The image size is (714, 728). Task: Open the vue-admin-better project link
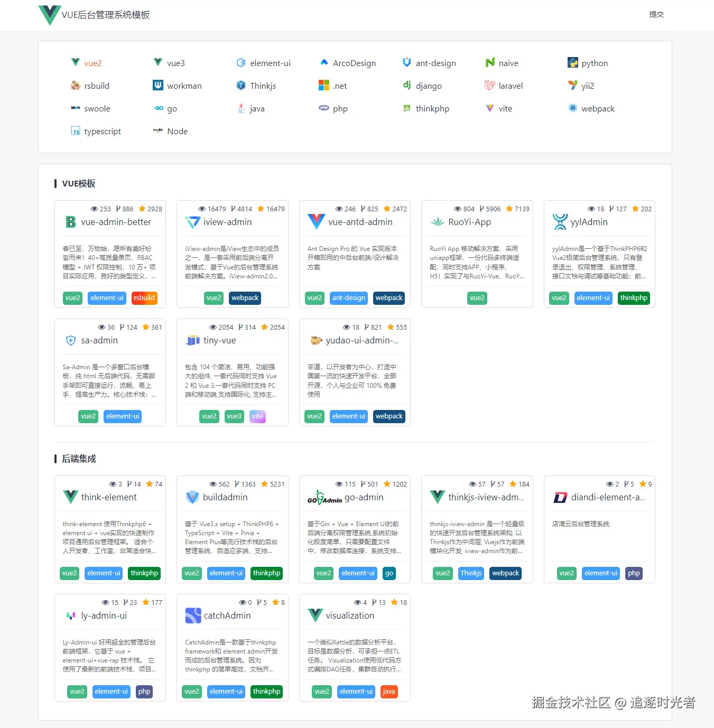[x=116, y=222]
